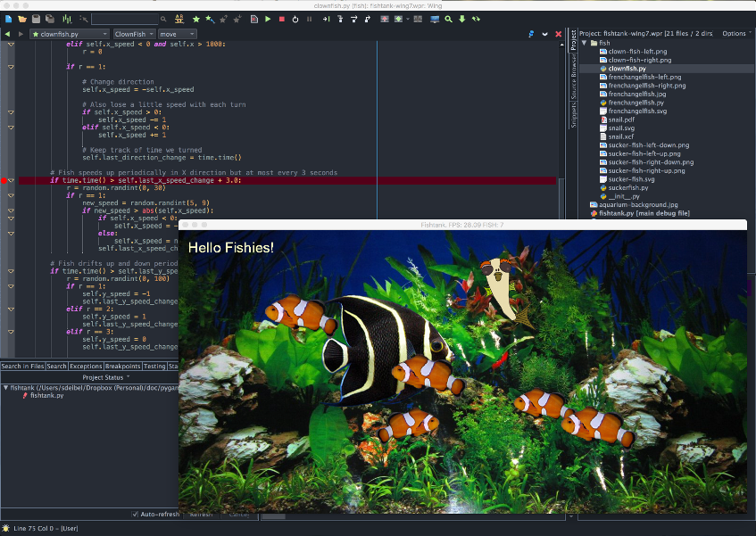
Task: Save all open files
Action: pos(50,20)
